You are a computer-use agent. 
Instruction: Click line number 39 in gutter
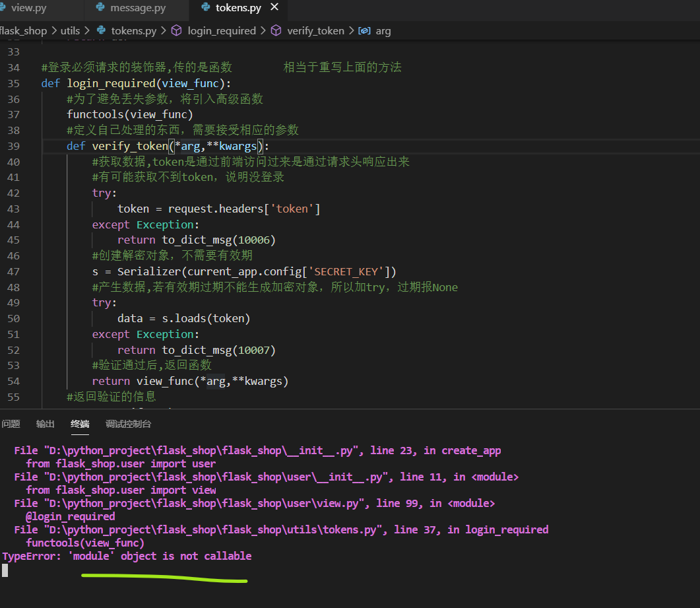click(13, 146)
